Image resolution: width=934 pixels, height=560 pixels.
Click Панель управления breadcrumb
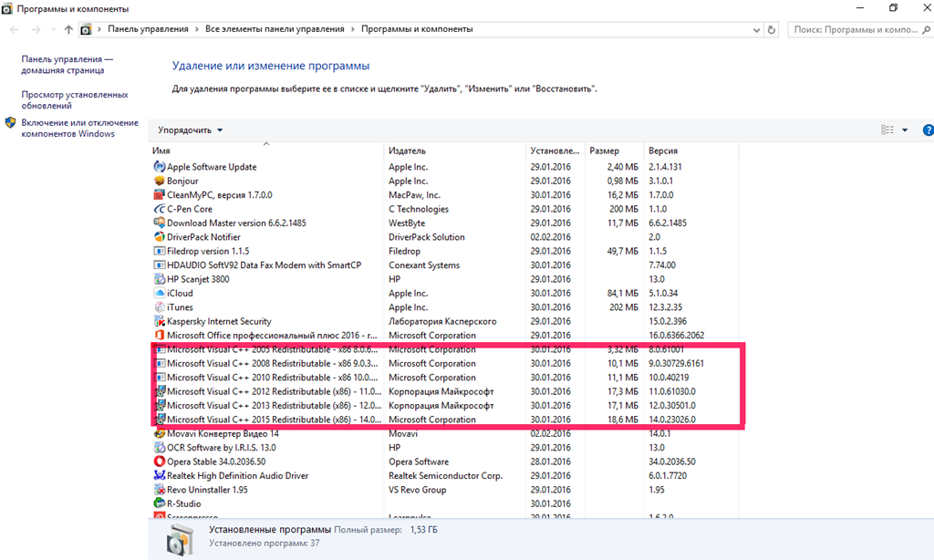(x=148, y=28)
